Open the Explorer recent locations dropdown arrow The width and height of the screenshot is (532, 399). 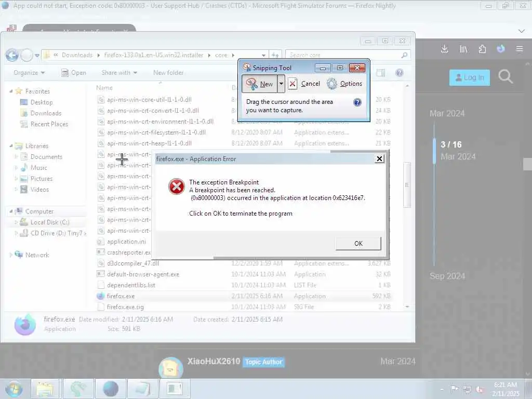[x=37, y=55]
